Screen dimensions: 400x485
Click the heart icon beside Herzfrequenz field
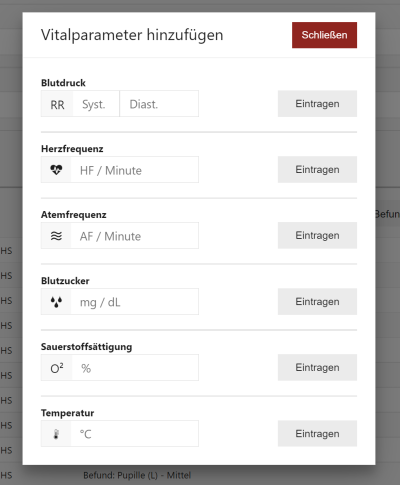click(x=56, y=170)
